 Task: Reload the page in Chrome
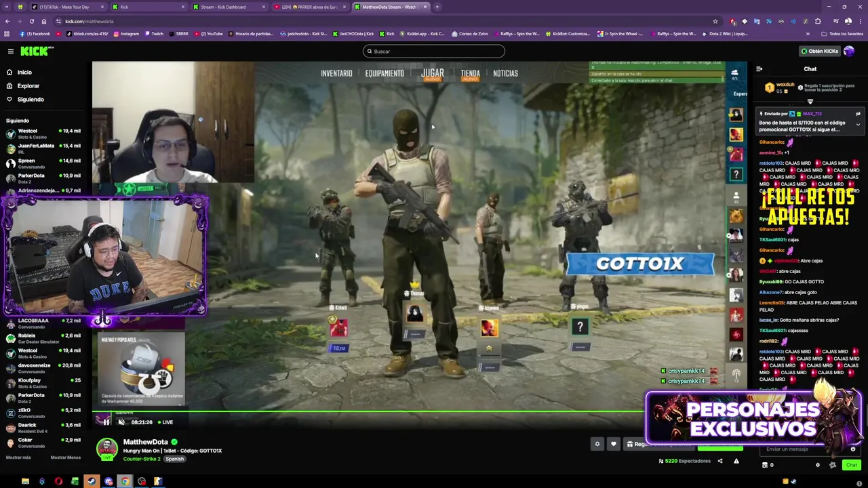[31, 21]
